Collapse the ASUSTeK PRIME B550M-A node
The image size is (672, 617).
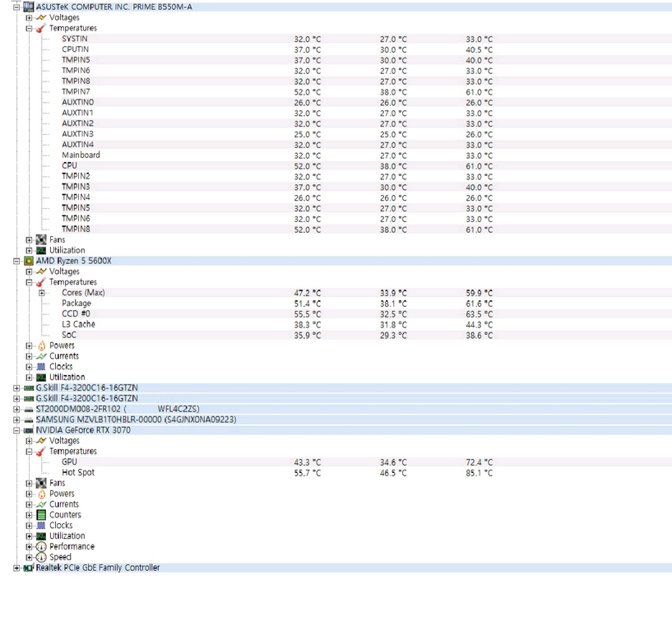[16, 7]
